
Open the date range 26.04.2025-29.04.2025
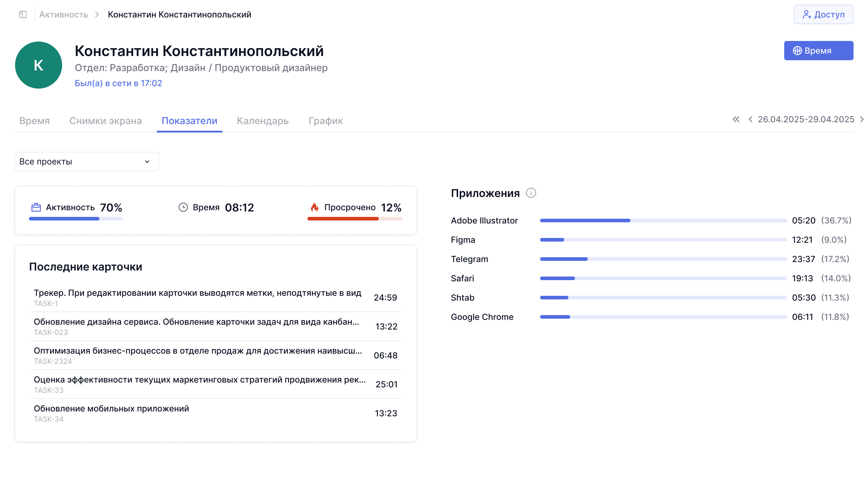coord(806,119)
